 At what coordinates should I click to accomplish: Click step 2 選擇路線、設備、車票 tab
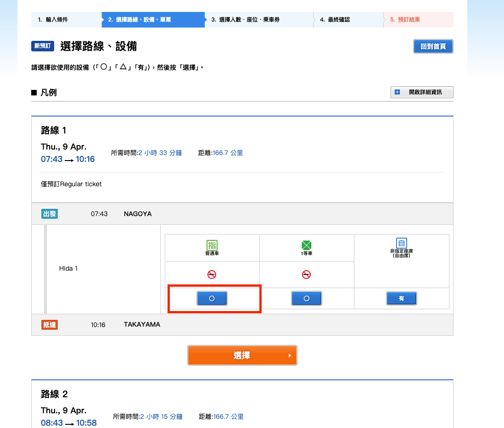153,20
